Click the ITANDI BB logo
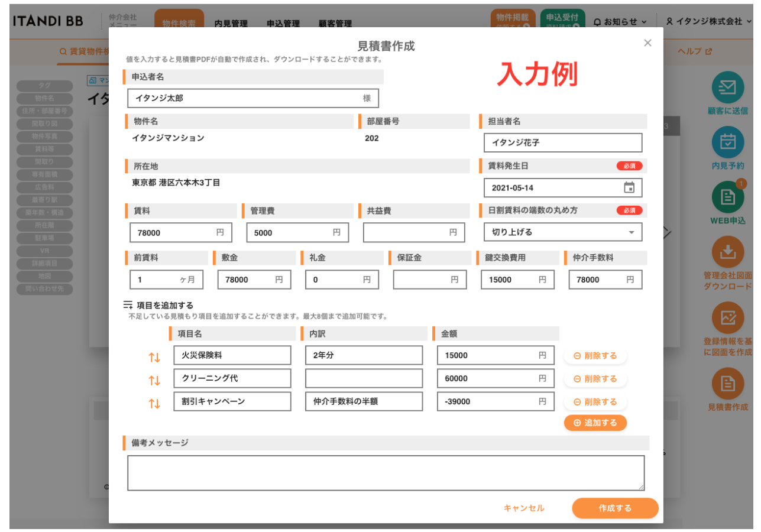The image size is (761, 532). tap(48, 21)
